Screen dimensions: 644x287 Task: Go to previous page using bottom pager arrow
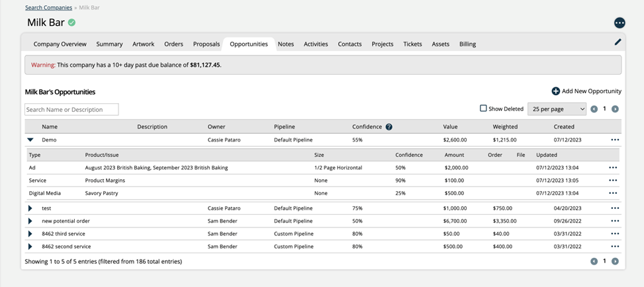coord(594,261)
